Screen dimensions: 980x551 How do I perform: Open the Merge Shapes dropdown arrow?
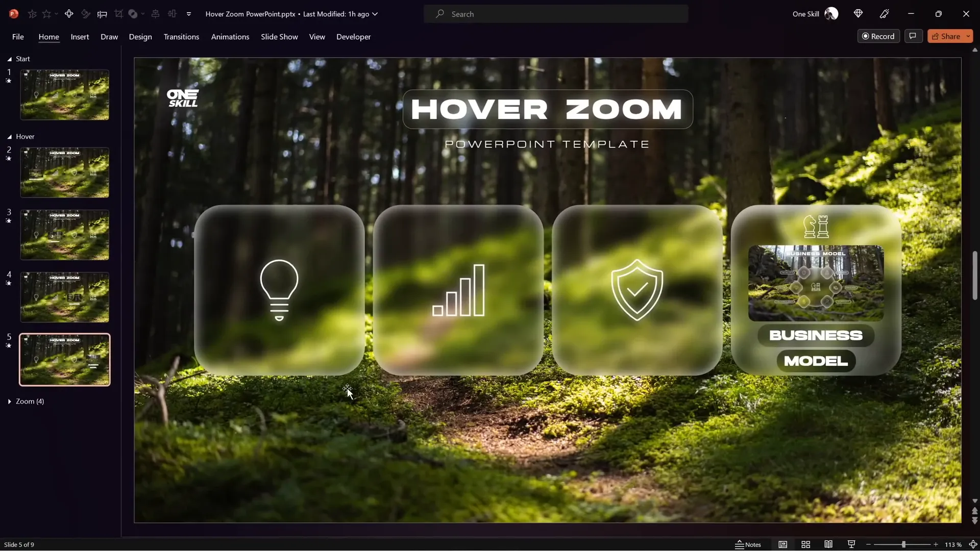(x=143, y=14)
